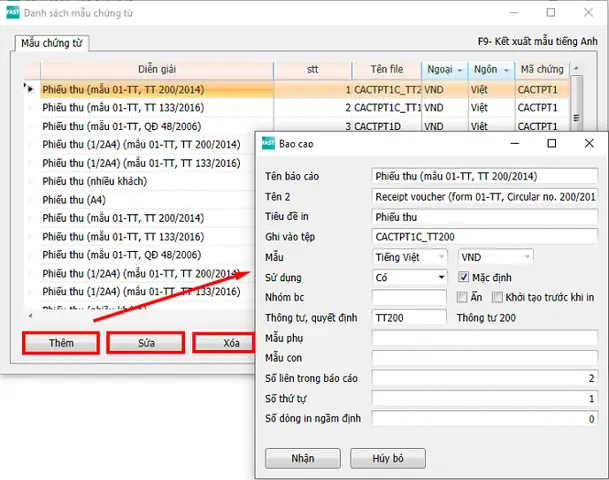Click the Ghi vào tệp field
Screen dimensions: 609x480
pyautogui.click(x=484, y=237)
